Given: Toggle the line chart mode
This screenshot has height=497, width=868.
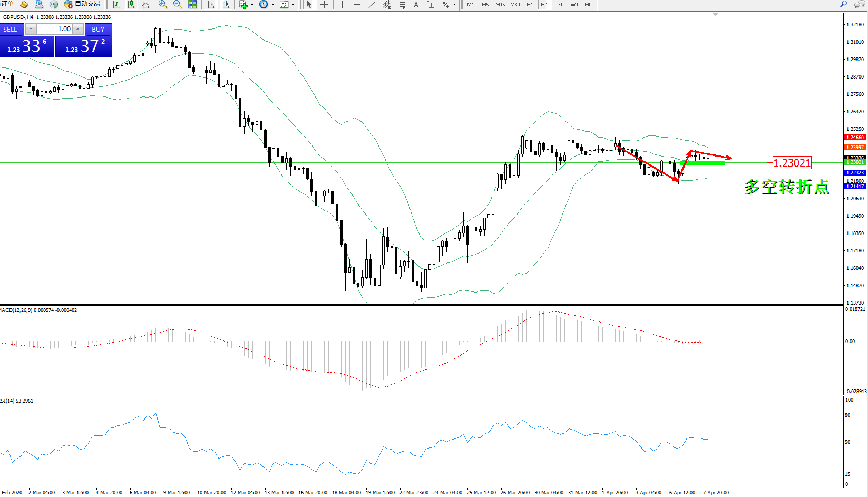Looking at the screenshot, I should click(145, 5).
